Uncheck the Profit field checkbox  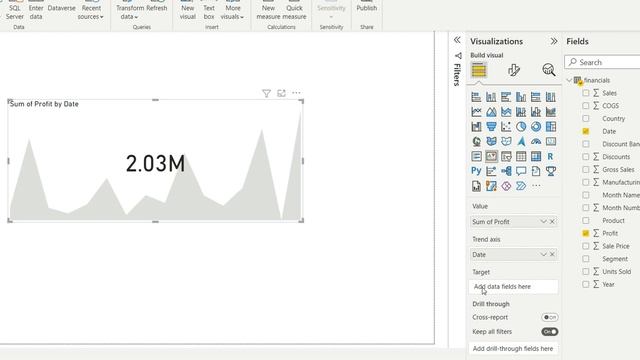tap(586, 233)
